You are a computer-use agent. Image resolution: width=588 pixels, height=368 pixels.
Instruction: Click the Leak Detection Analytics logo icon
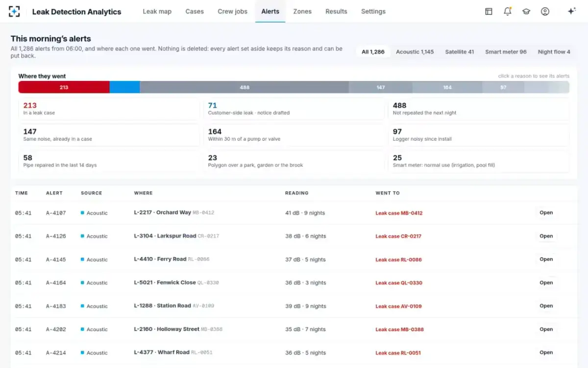tap(15, 11)
